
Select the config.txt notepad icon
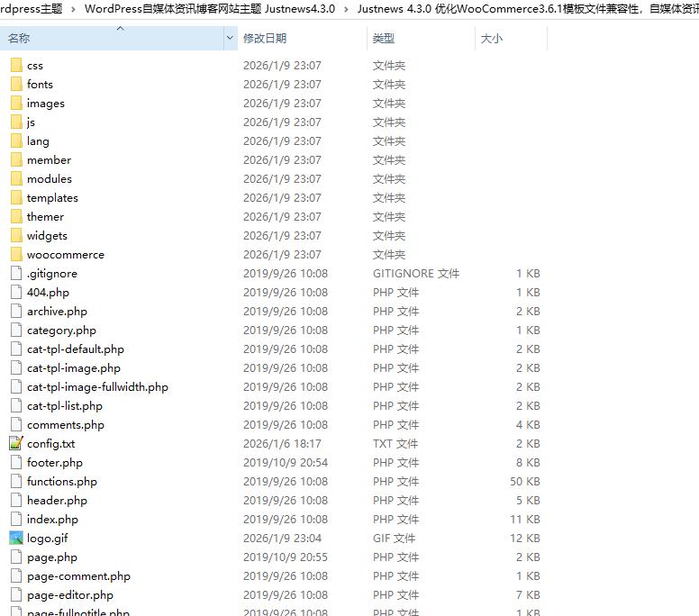(x=16, y=443)
